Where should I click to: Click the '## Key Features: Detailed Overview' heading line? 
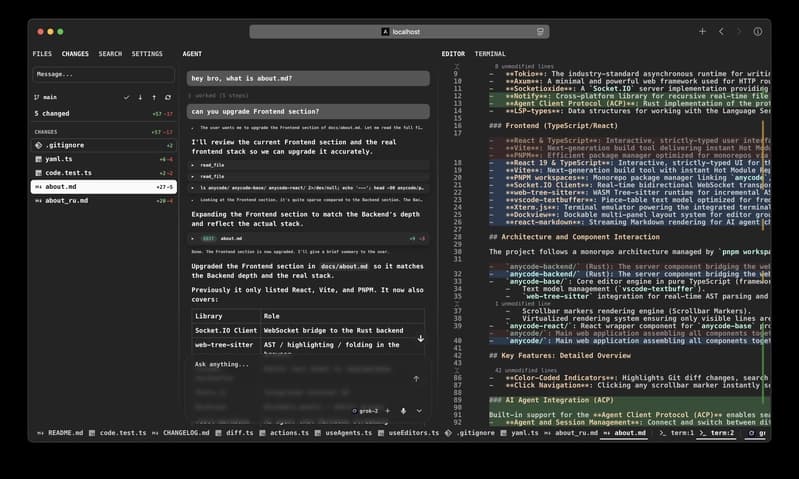pos(560,356)
